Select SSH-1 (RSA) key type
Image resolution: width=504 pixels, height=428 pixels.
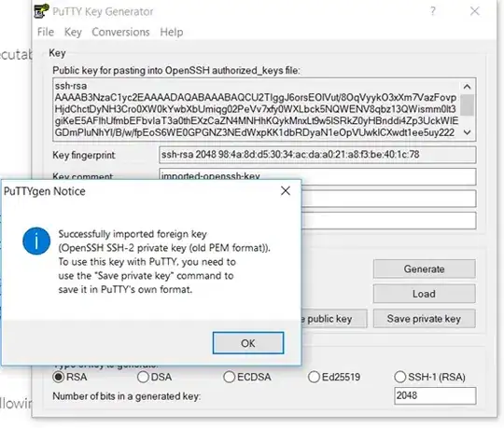[399, 377]
